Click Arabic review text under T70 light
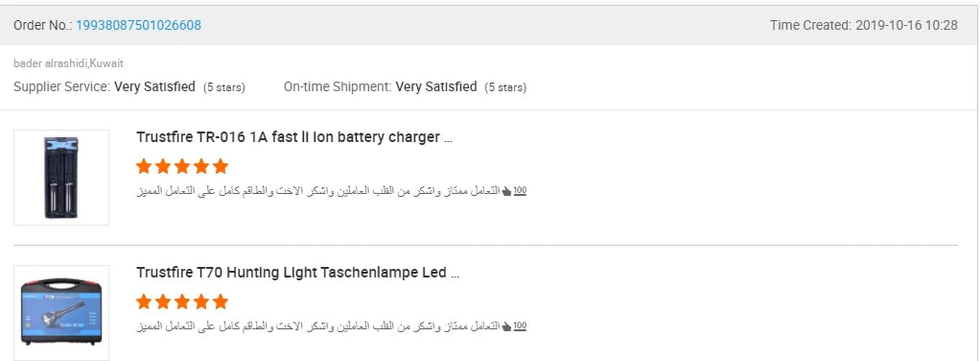The height and width of the screenshot is (361, 980). 318,326
